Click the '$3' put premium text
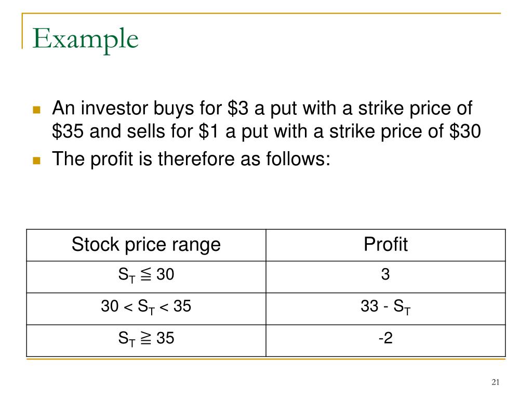Screen dimensions: 532x399 point(238,108)
